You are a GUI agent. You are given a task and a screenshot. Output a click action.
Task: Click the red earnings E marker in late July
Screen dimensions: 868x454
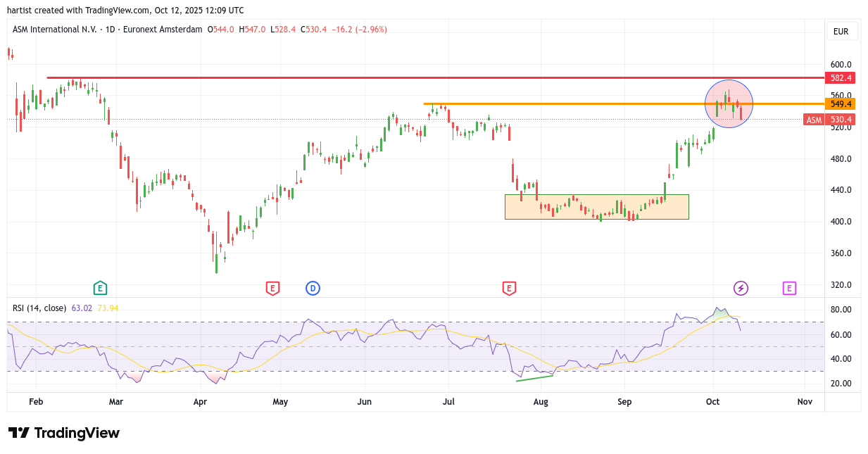tap(509, 287)
